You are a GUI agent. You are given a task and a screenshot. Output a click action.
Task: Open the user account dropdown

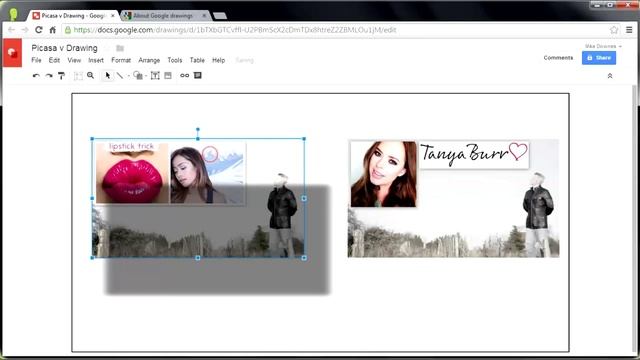pos(603,47)
